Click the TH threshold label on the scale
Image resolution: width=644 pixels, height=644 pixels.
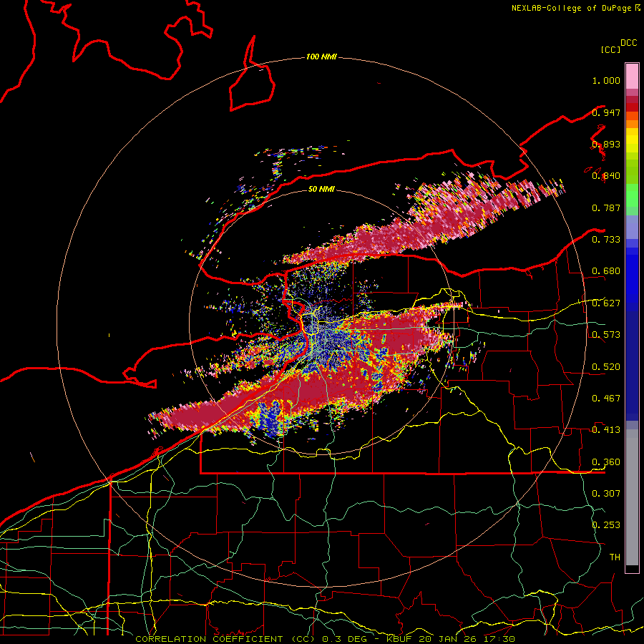(615, 557)
